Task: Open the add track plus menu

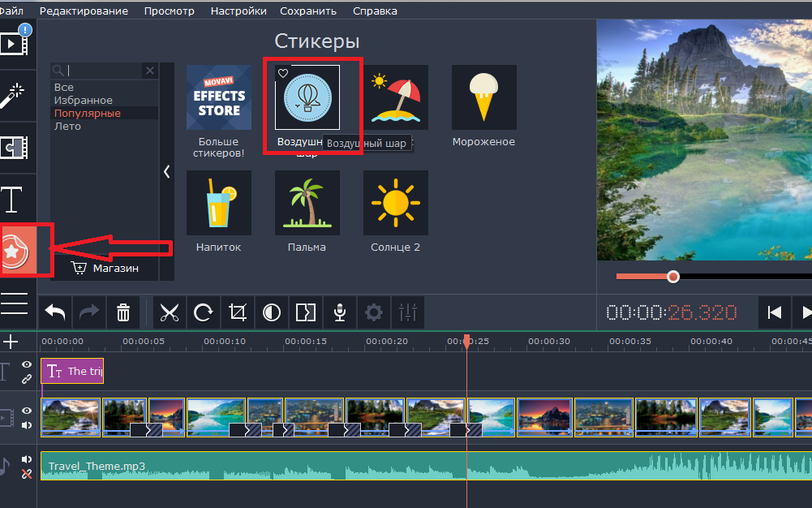Action: [11, 342]
